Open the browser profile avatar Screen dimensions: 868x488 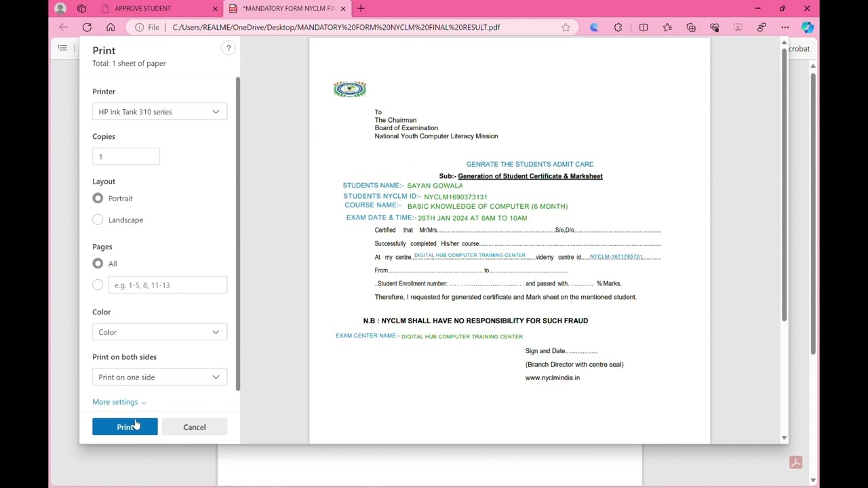[x=60, y=8]
